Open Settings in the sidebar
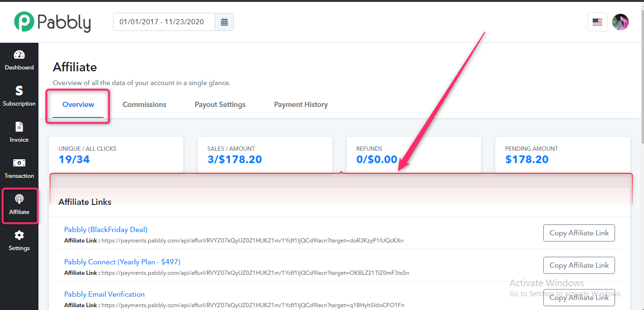This screenshot has height=310, width=644. point(19,241)
